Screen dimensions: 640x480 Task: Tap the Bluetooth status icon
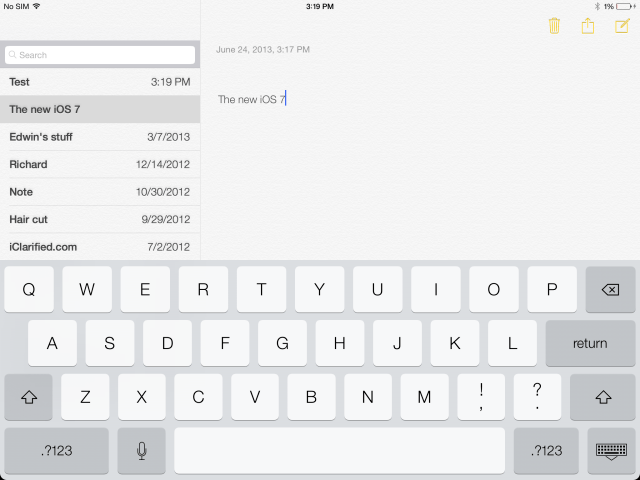(x=597, y=6)
